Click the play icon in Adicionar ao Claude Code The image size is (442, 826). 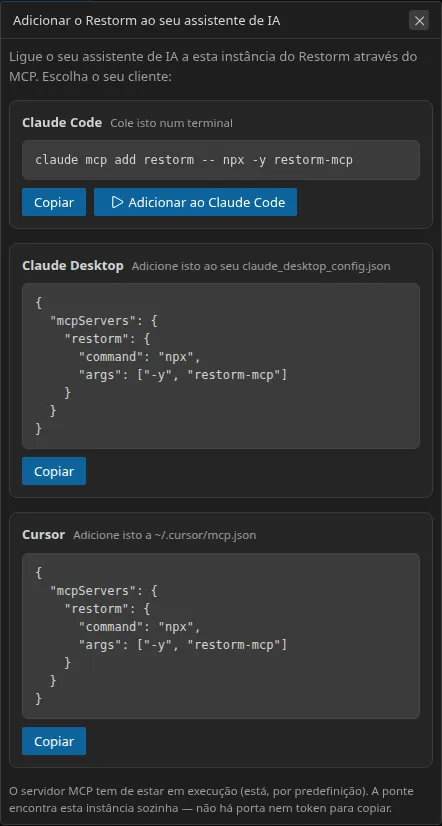click(x=117, y=202)
